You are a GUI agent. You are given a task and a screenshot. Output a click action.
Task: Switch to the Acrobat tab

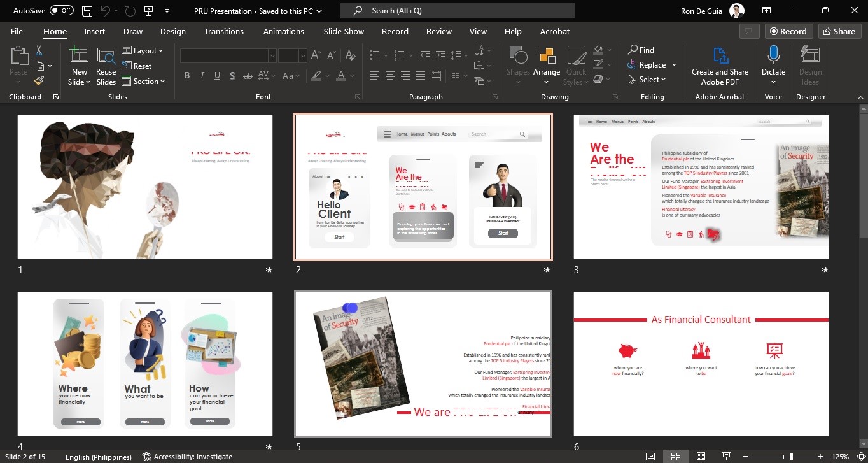555,31
